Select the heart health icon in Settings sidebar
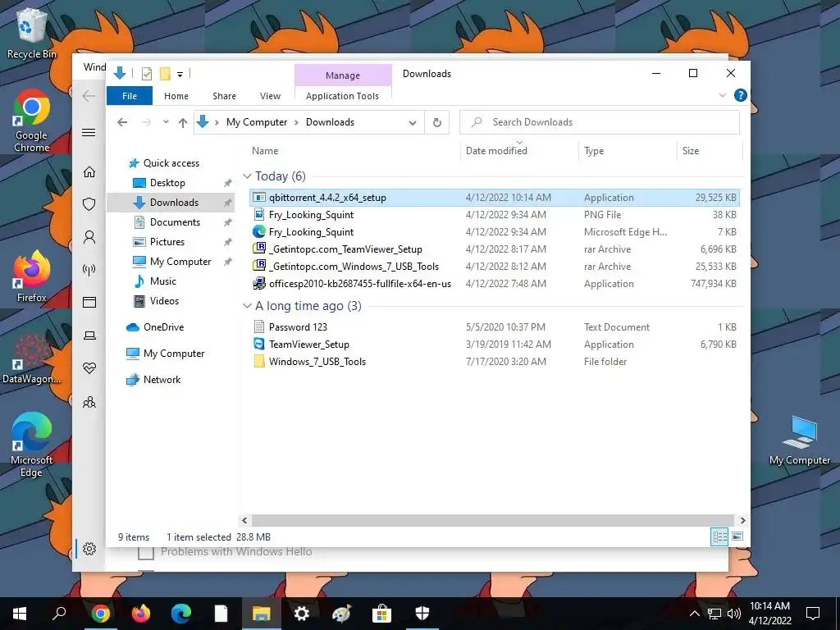 [x=89, y=368]
